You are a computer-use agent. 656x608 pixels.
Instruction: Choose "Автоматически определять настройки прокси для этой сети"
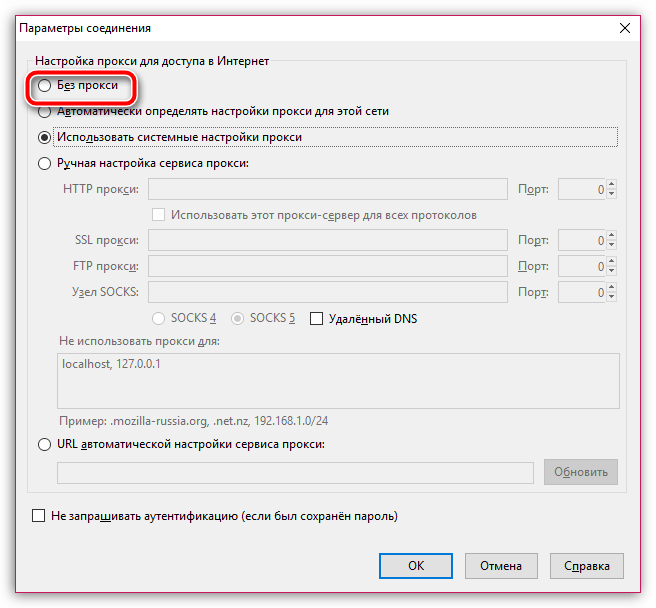[44, 112]
